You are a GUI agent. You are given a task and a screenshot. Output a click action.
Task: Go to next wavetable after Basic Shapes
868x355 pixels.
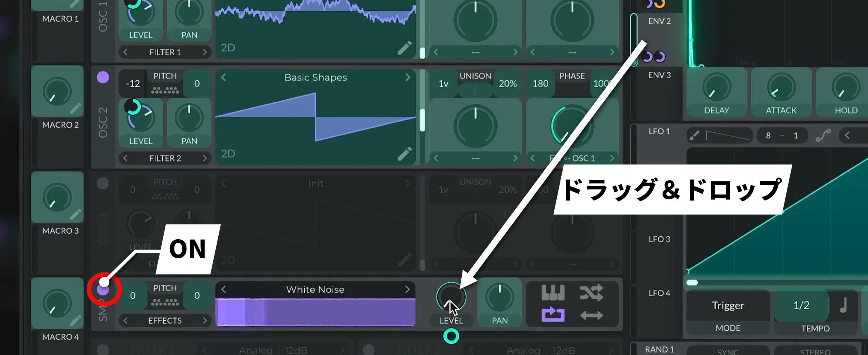coord(408,77)
